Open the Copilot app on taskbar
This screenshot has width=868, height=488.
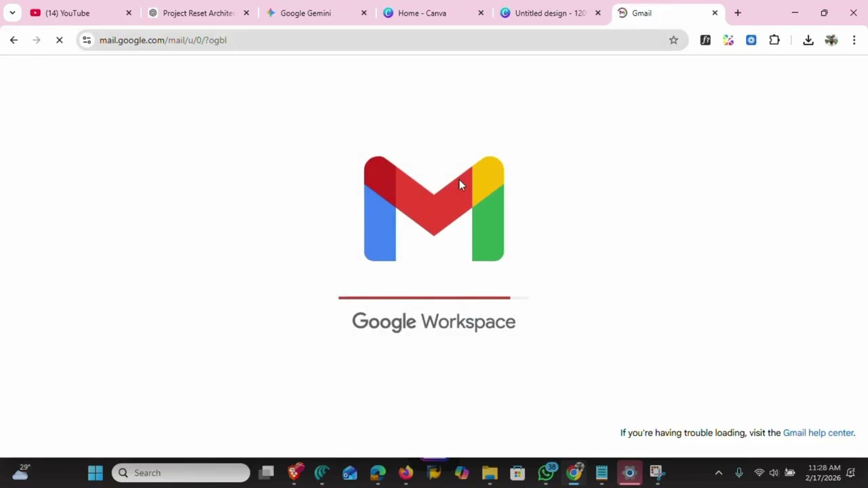462,472
